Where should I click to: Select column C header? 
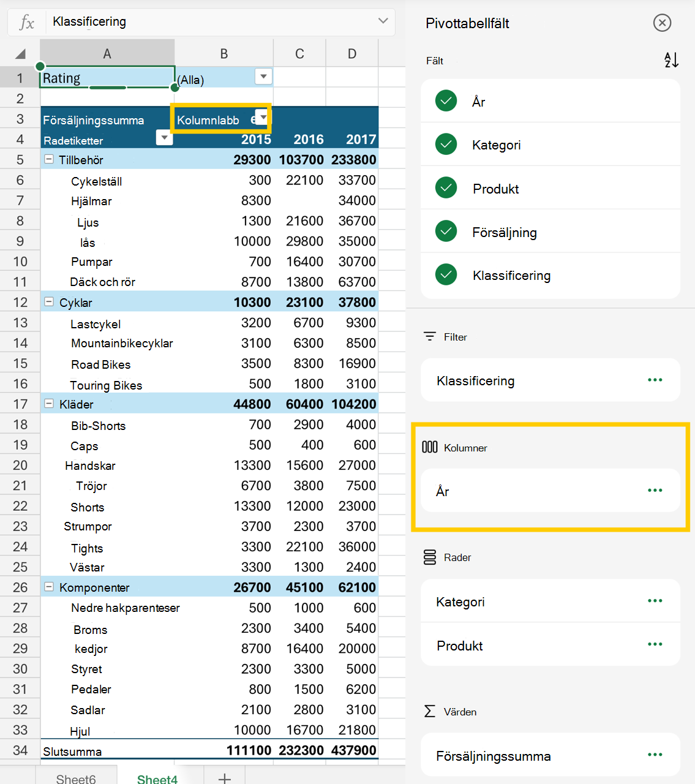(299, 54)
